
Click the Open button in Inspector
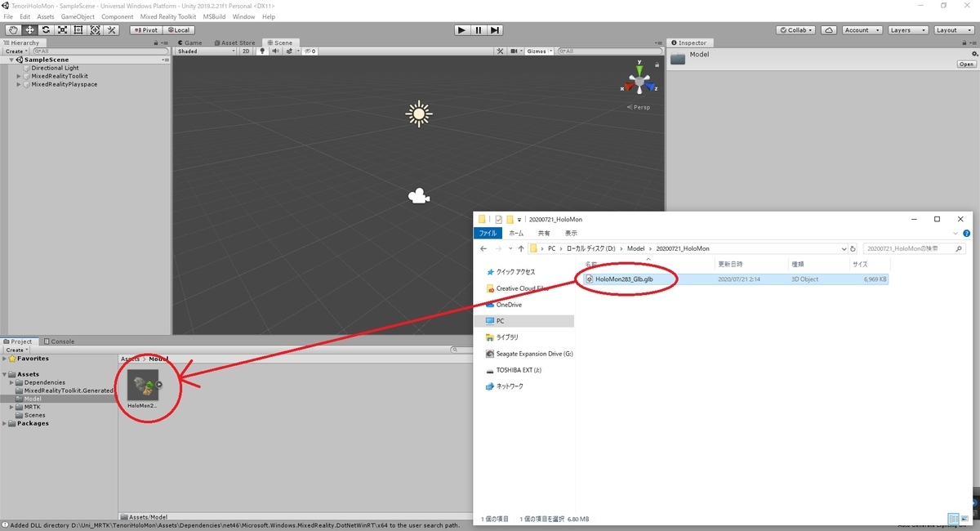point(967,64)
